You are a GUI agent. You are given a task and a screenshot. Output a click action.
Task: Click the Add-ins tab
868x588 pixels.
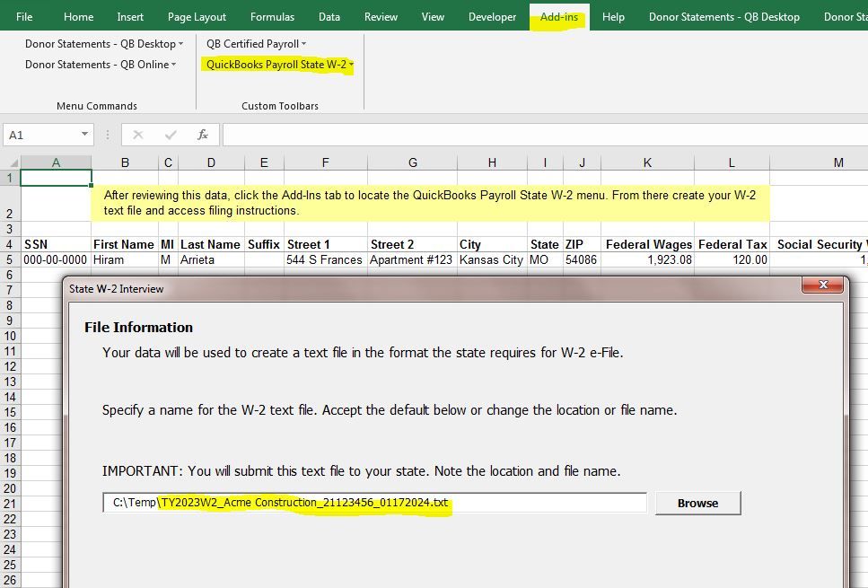tap(559, 17)
